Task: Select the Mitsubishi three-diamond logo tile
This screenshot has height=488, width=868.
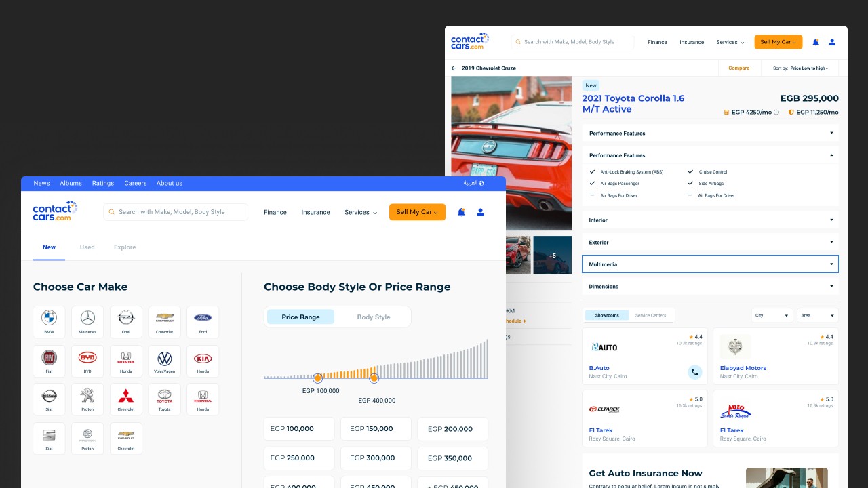Action: 126,400
